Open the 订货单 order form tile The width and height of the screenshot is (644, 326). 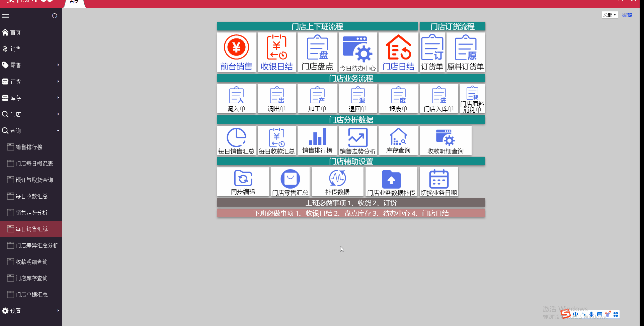pyautogui.click(x=432, y=52)
